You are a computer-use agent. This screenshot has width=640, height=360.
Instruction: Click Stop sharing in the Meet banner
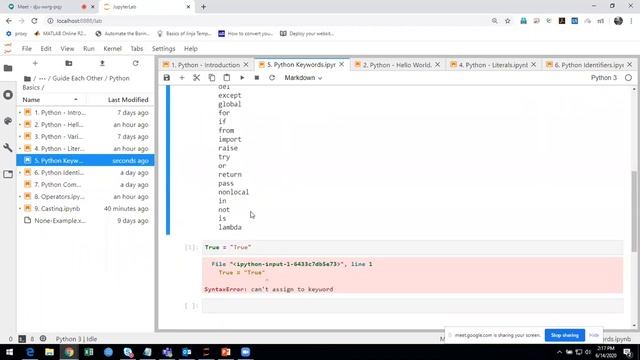[x=564, y=335]
